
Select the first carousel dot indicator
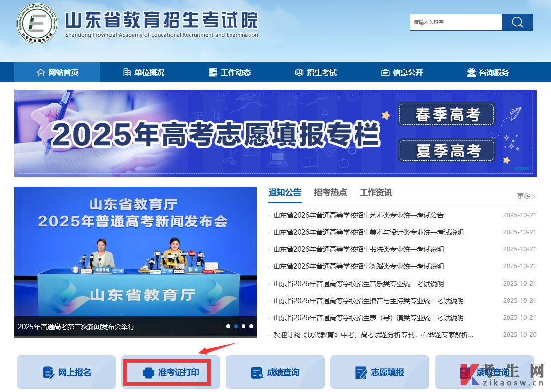coord(228,326)
